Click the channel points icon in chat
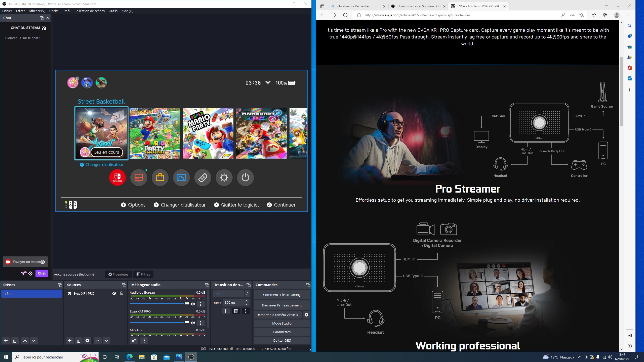Image resolution: width=644 pixels, height=362 pixels. (23, 274)
